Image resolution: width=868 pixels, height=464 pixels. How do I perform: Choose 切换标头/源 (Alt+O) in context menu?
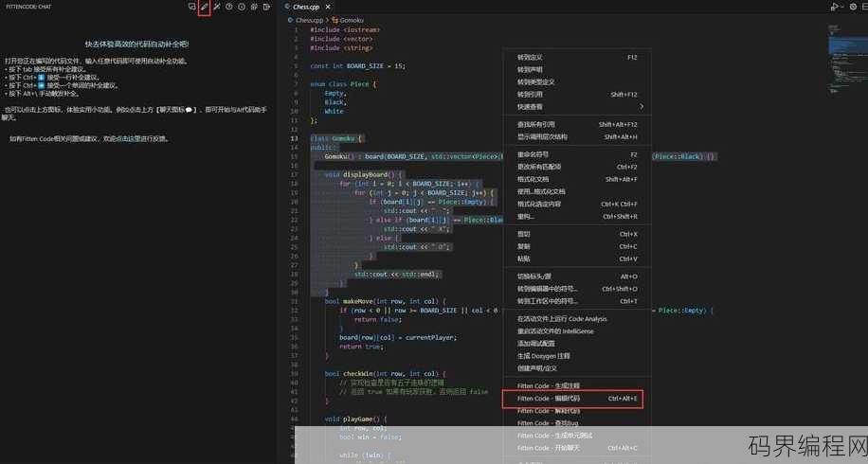[x=577, y=277]
